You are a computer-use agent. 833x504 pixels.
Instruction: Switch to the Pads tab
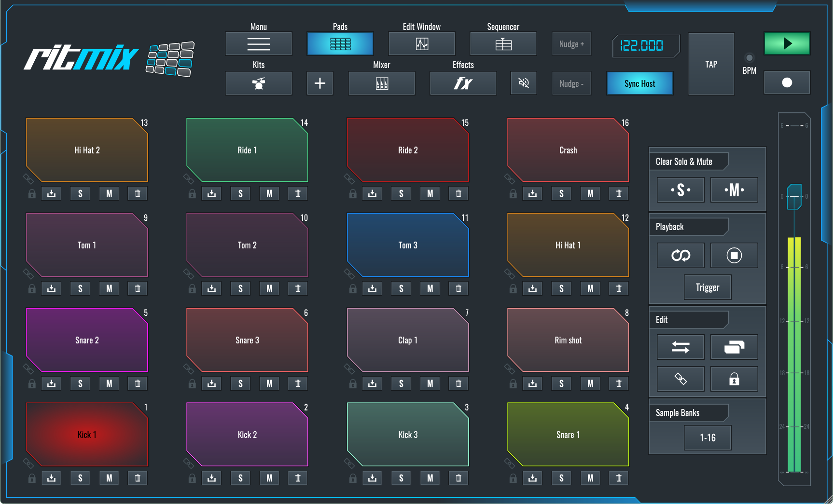(340, 43)
